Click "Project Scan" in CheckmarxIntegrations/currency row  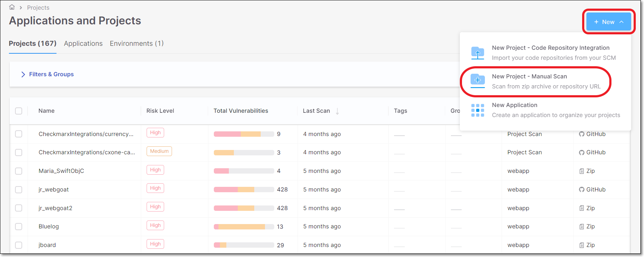[x=525, y=134]
